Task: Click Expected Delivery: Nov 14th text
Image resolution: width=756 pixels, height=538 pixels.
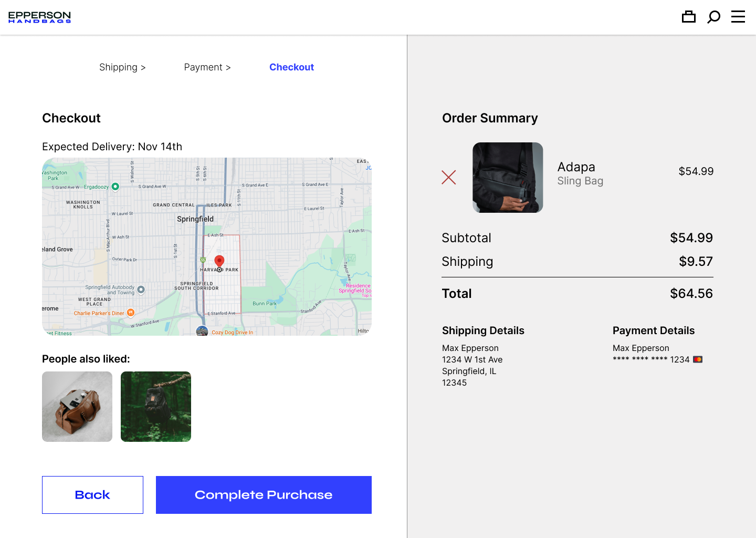Action: pyautogui.click(x=112, y=147)
